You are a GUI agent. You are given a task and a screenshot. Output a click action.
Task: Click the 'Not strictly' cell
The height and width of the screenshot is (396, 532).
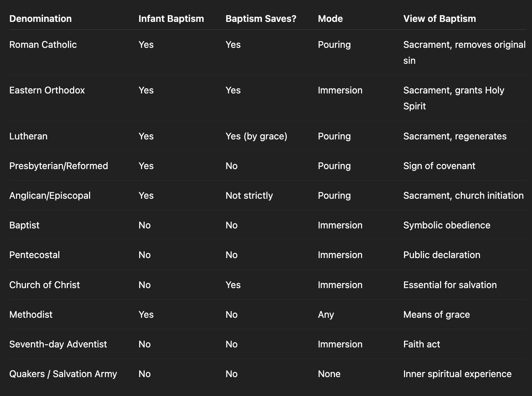(249, 195)
